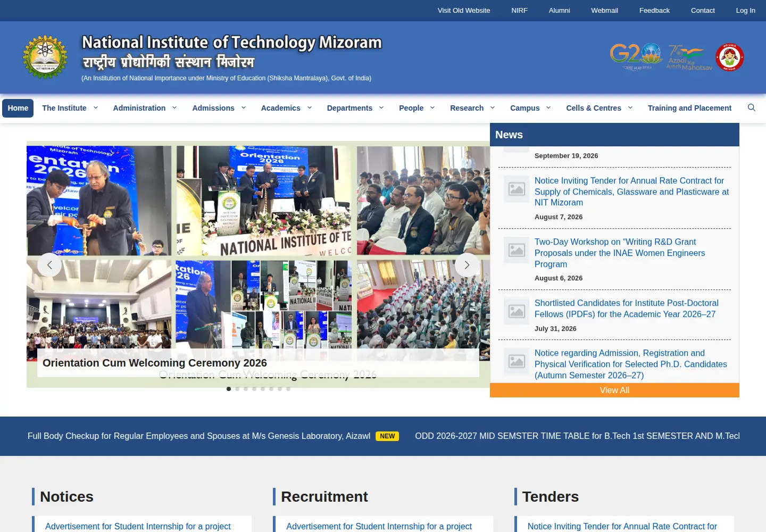
Task: Select the fourth carousel slide dot
Action: pyautogui.click(x=254, y=389)
